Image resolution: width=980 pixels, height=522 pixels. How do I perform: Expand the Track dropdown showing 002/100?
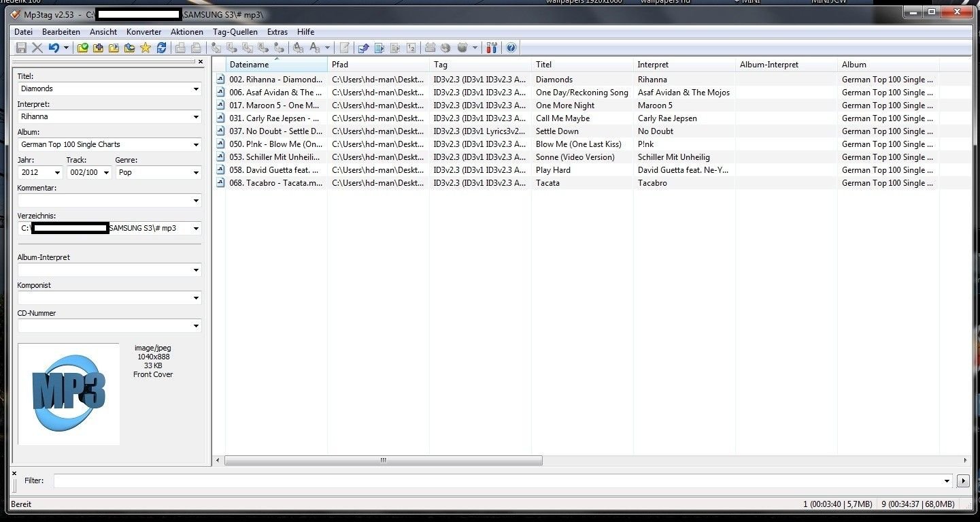106,173
